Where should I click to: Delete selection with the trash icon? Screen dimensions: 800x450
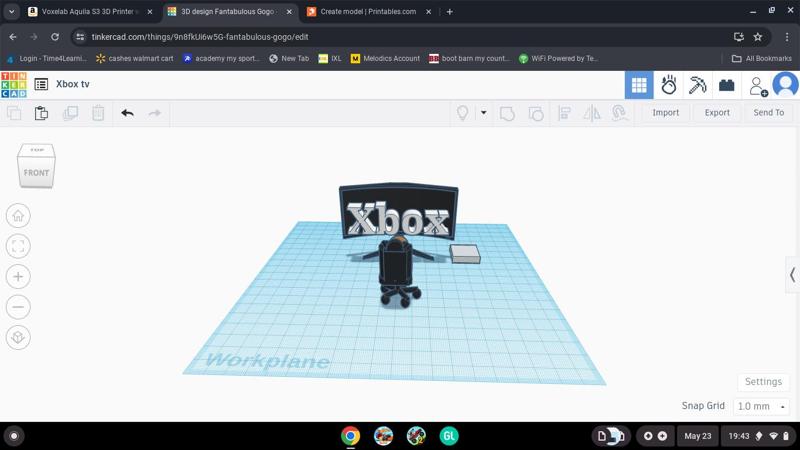pyautogui.click(x=98, y=113)
